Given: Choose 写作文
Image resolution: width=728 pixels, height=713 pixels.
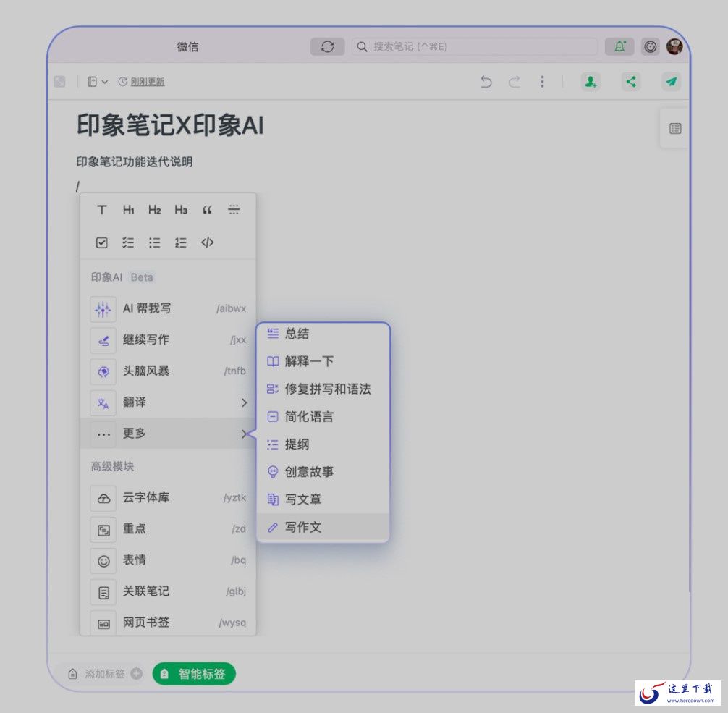Looking at the screenshot, I should click(323, 527).
